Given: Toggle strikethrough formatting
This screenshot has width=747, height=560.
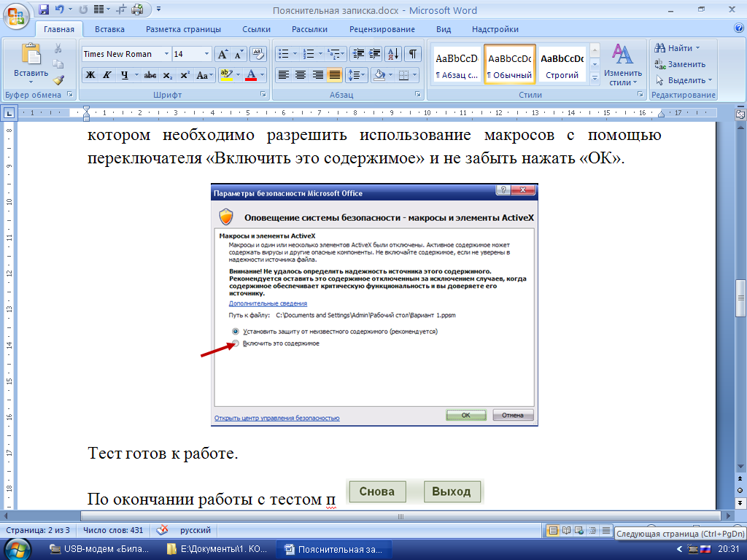Looking at the screenshot, I should click(150, 75).
